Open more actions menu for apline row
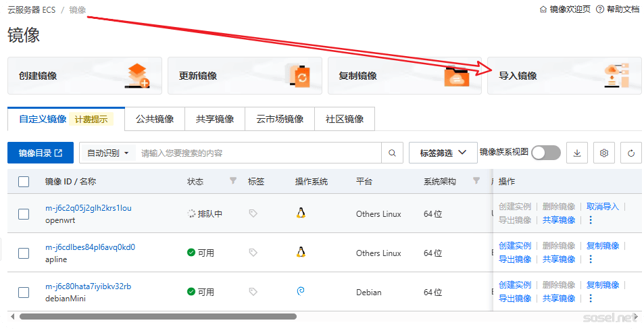Screen dimensions: 644x329 pos(591,259)
